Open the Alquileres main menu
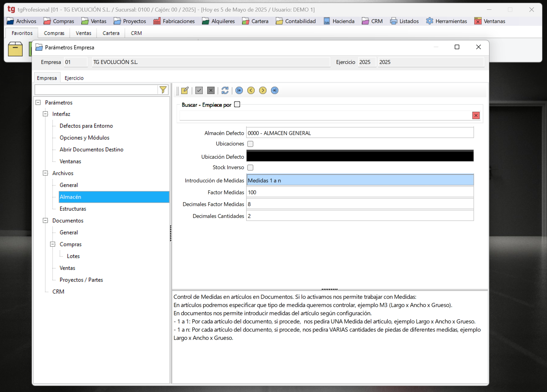The height and width of the screenshot is (392, 547). click(x=219, y=21)
